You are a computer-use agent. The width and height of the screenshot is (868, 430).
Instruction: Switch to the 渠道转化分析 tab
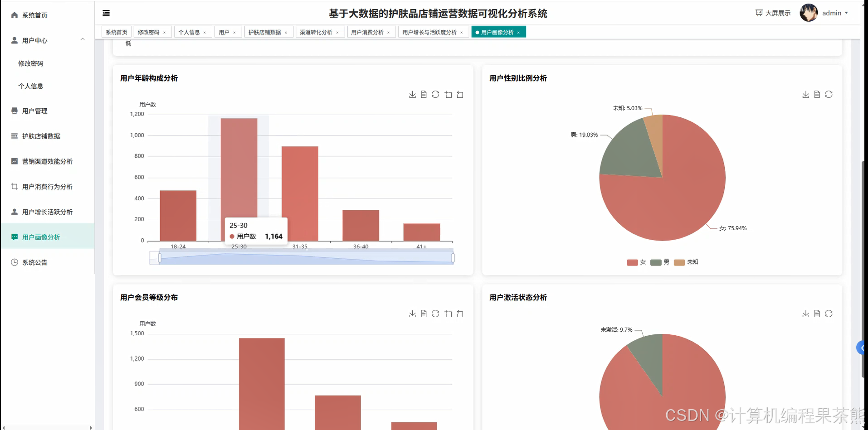[316, 32]
